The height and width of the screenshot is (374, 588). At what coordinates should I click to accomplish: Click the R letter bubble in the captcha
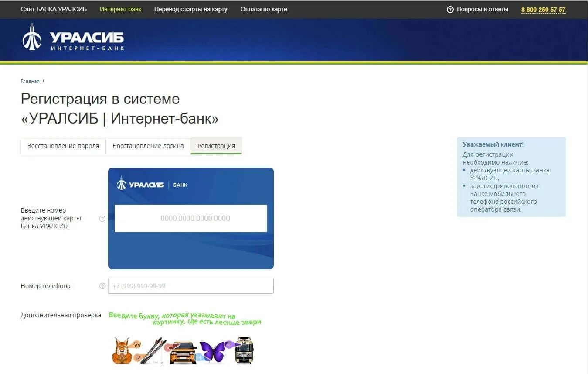point(138,358)
